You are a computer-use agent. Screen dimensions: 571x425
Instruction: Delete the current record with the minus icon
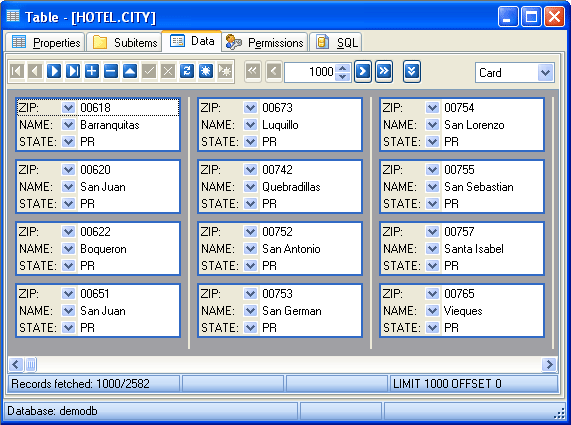[x=111, y=71]
